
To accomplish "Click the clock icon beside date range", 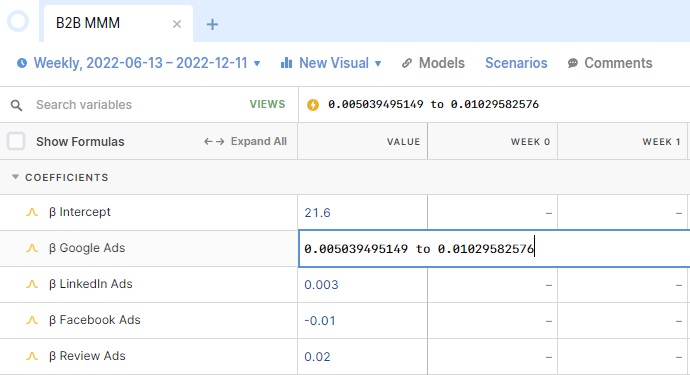I will (x=22, y=63).
